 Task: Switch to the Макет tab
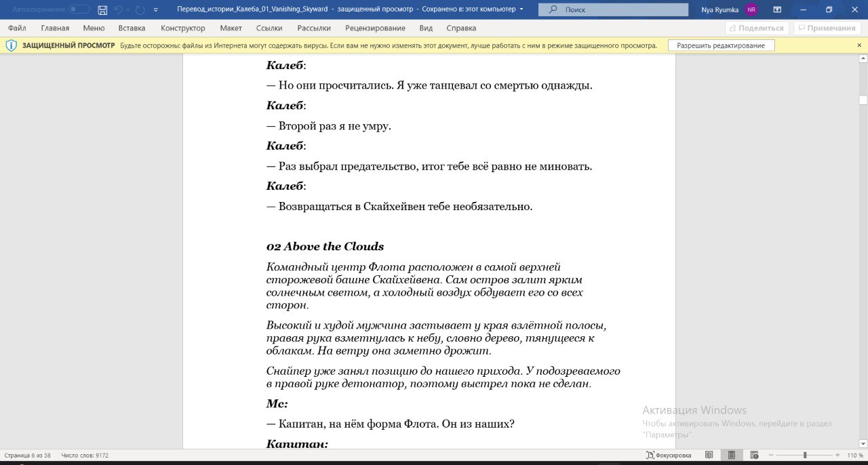coord(231,28)
